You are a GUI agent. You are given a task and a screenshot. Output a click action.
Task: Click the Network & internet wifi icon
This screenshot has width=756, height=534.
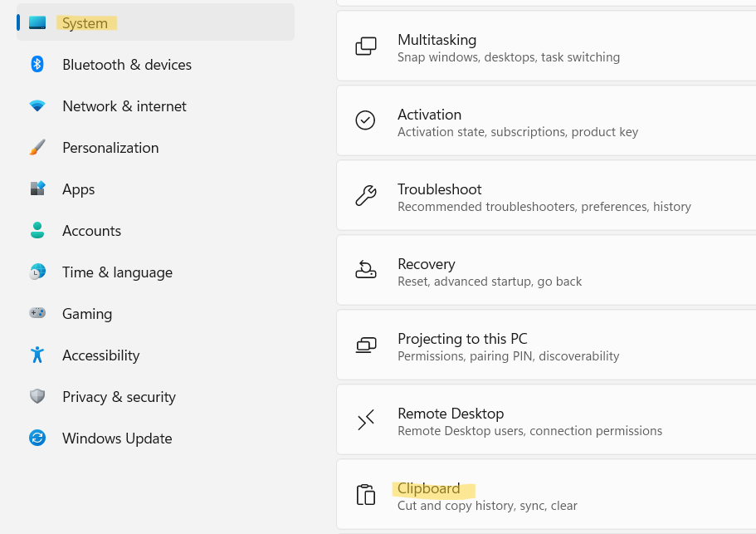coord(37,106)
